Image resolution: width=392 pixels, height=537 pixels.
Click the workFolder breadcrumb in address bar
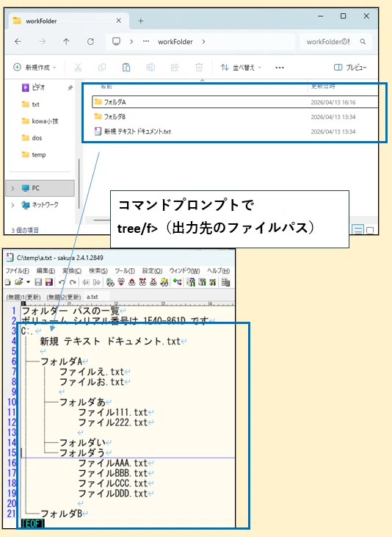pyautogui.click(x=175, y=42)
